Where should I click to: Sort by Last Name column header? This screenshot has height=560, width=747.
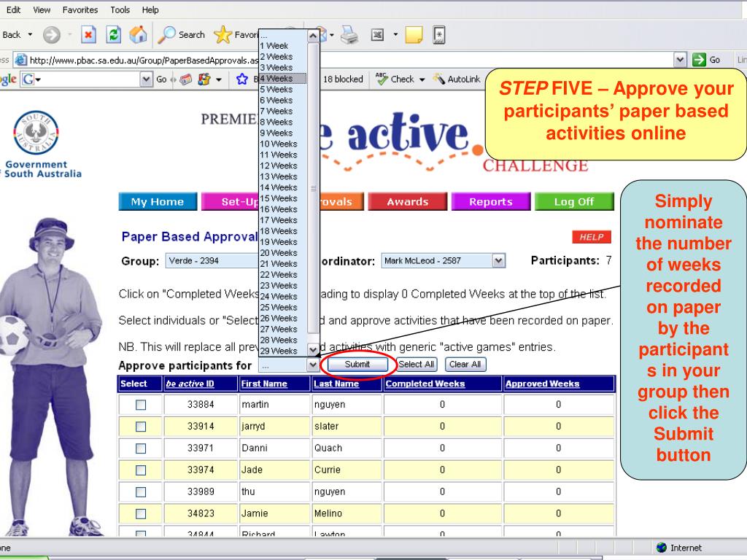coord(336,384)
